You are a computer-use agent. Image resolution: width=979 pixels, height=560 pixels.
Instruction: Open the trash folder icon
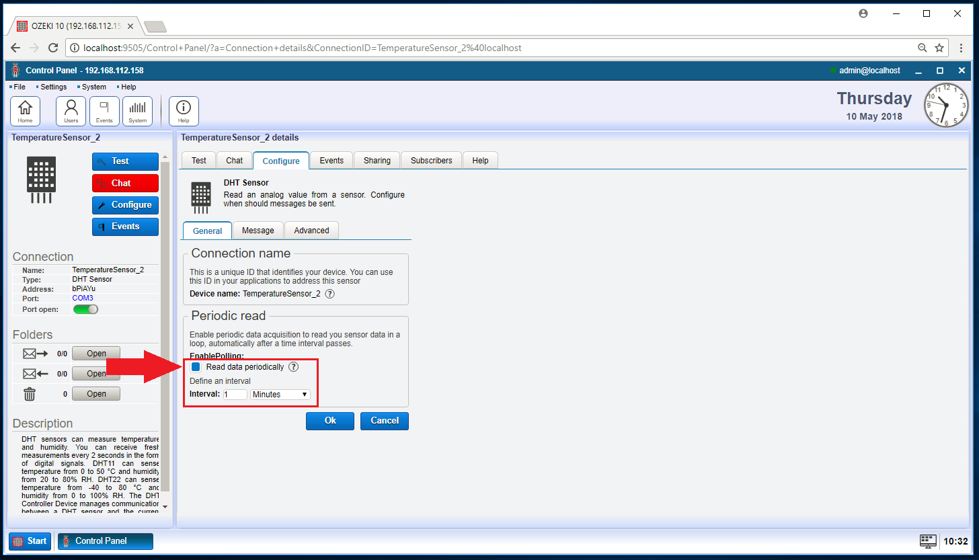tap(29, 393)
